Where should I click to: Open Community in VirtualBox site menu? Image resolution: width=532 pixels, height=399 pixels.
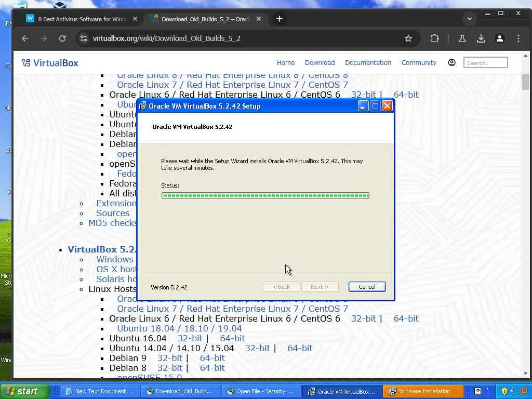pos(419,63)
